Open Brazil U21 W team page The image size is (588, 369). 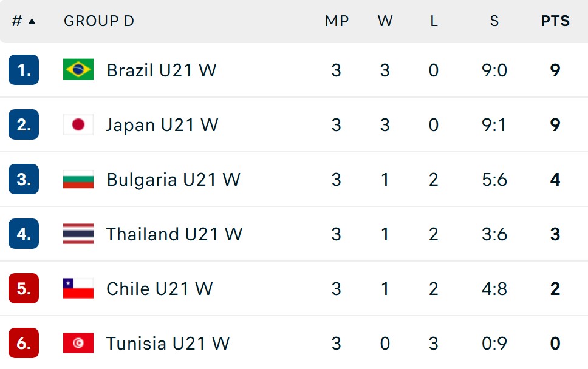pos(162,70)
